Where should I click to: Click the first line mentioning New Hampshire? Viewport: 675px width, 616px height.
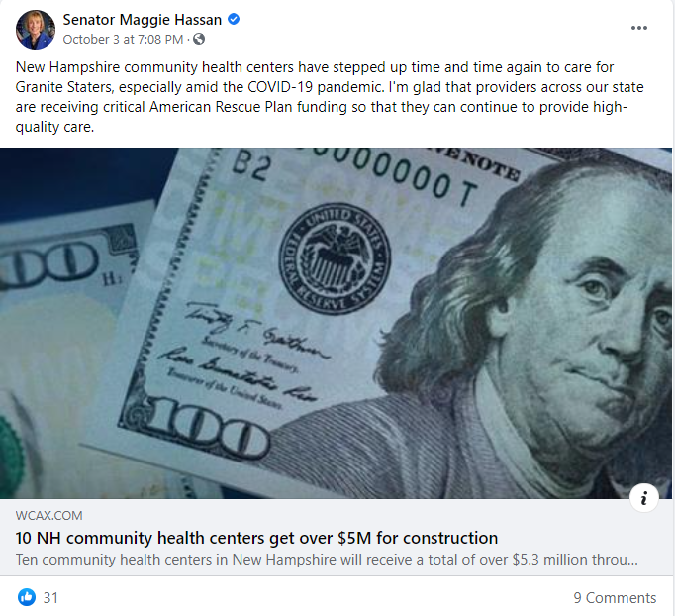tap(315, 67)
